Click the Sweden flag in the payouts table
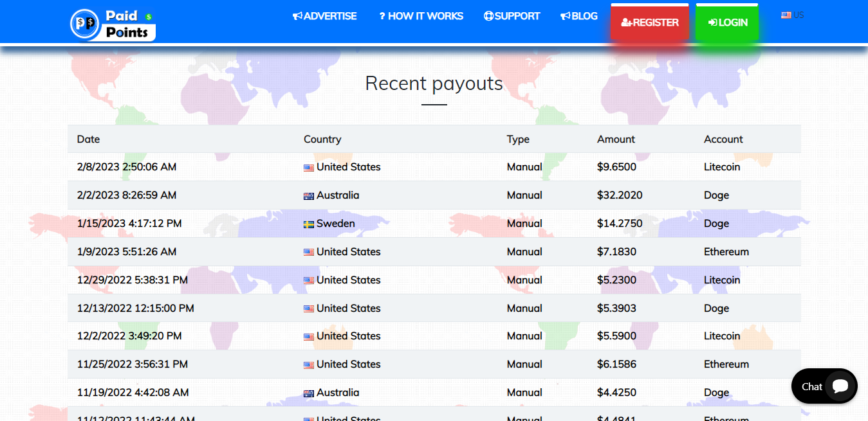Screen dimensions: 868x421 pyautogui.click(x=308, y=224)
